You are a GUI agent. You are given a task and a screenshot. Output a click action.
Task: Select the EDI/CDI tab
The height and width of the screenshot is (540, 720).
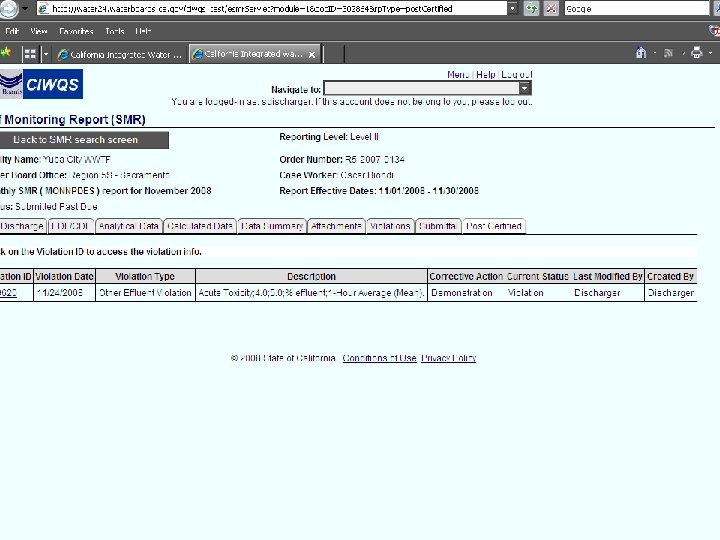pos(71,226)
